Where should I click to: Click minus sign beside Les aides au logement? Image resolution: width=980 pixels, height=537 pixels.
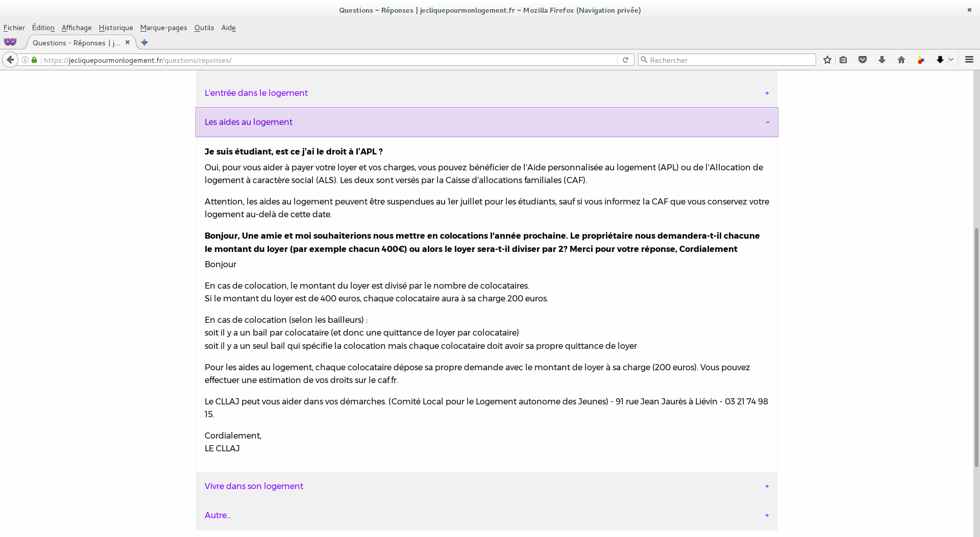[x=767, y=122]
